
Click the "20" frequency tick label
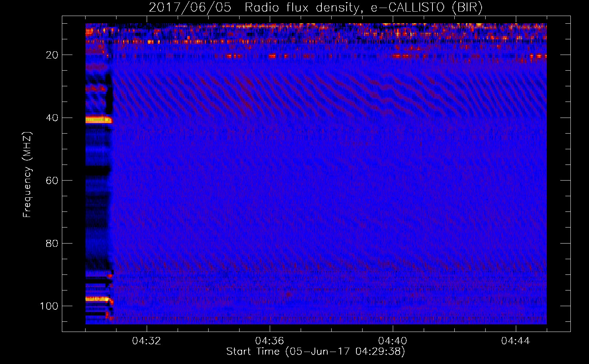point(52,55)
